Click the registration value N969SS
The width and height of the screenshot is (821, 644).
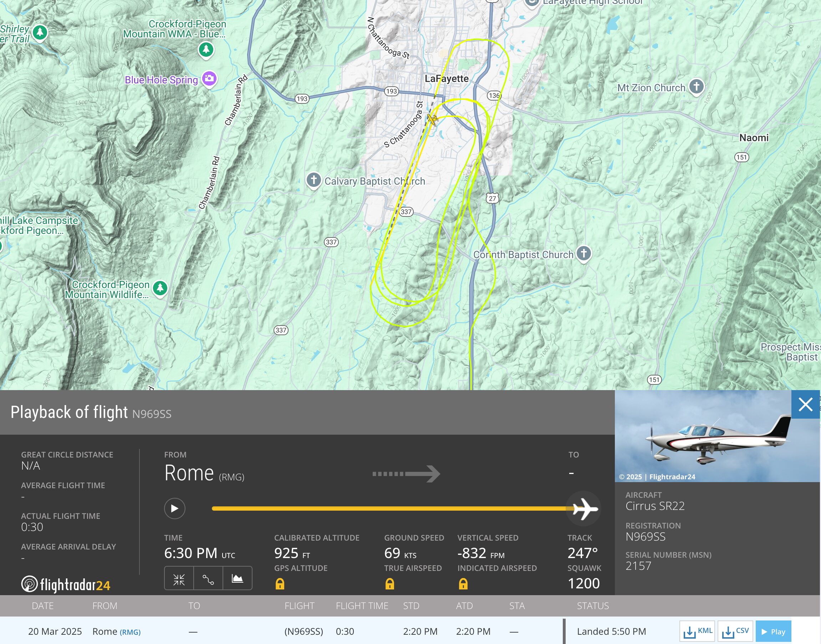point(645,537)
